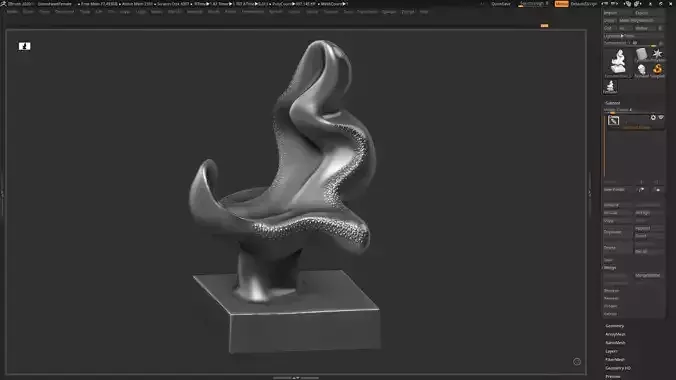Open the Material menu
This screenshot has height=380, width=676.
(x=194, y=12)
